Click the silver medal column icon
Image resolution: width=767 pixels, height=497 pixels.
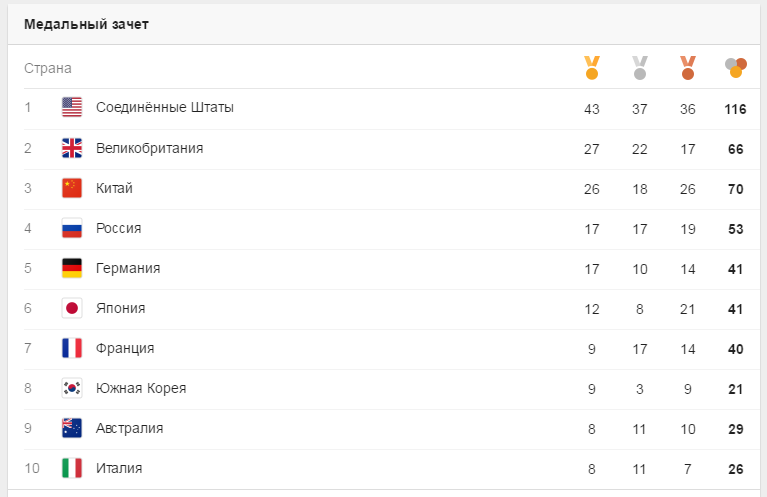(x=640, y=68)
